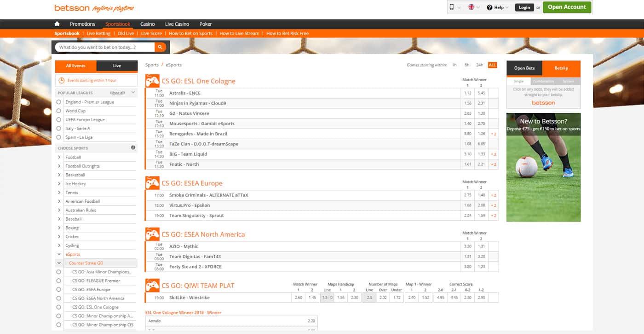The width and height of the screenshot is (644, 334).
Task: Collapse the Counter Strike GO subcategory
Action: click(59, 263)
